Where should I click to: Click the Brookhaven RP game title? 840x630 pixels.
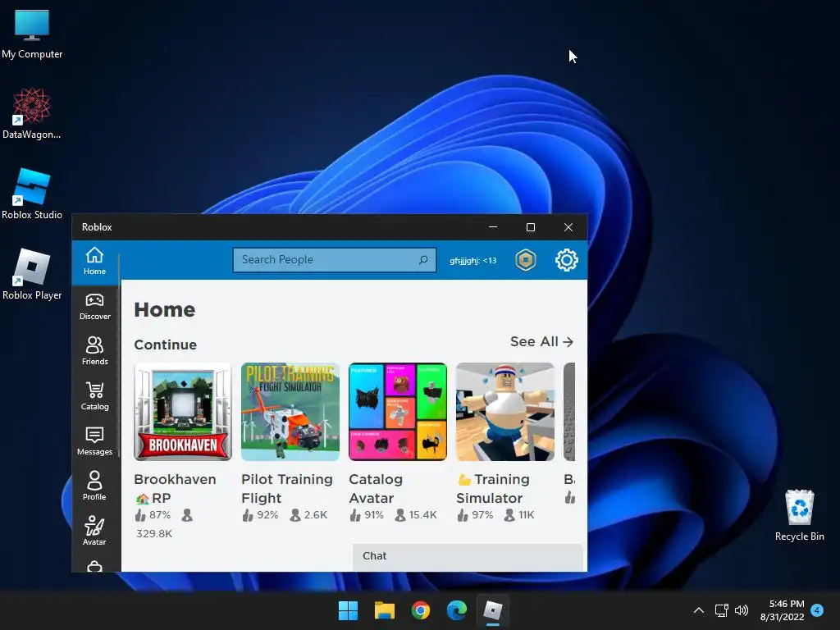coord(176,489)
